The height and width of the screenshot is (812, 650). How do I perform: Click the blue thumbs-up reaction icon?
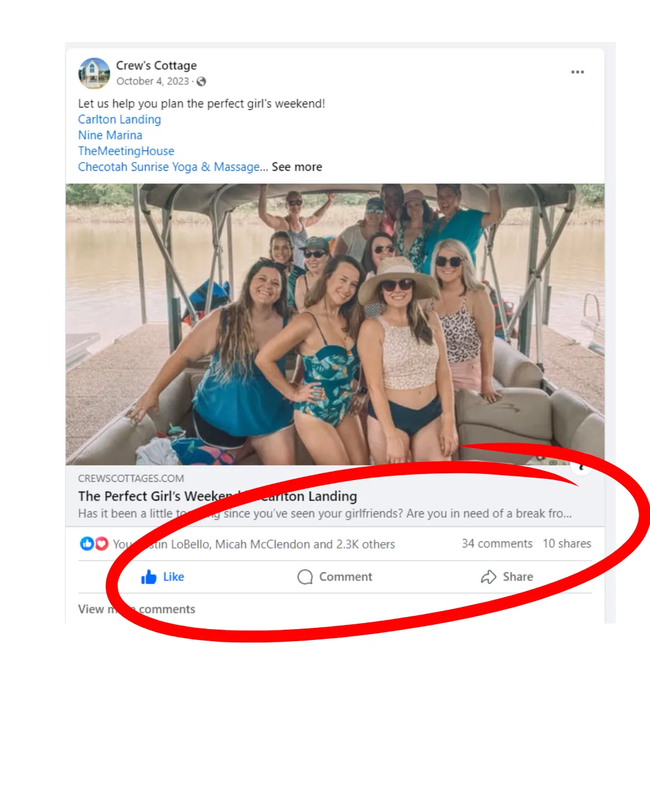(87, 544)
